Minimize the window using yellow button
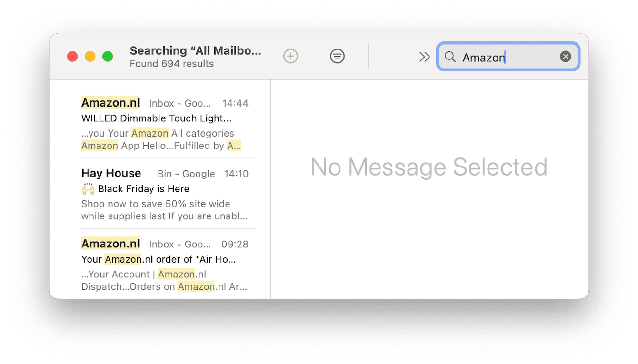638x364 pixels. [x=90, y=57]
